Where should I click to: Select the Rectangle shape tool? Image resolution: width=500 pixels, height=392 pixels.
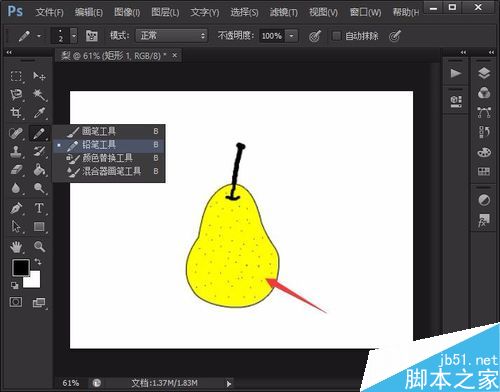point(39,227)
